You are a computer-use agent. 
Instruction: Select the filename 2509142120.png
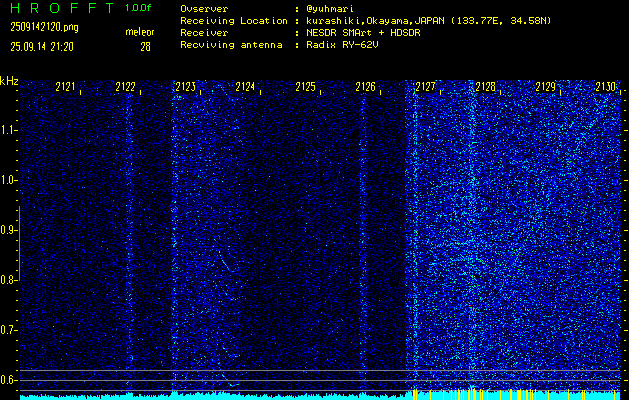point(45,27)
